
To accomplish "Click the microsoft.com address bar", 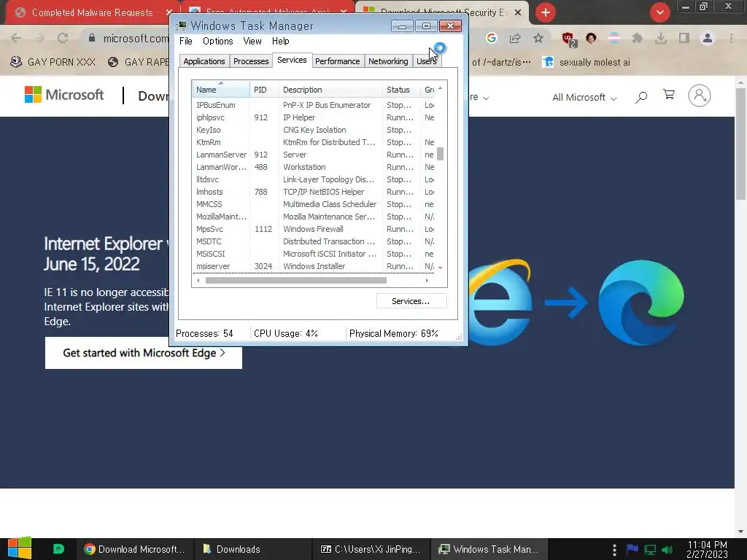I will pos(136,38).
